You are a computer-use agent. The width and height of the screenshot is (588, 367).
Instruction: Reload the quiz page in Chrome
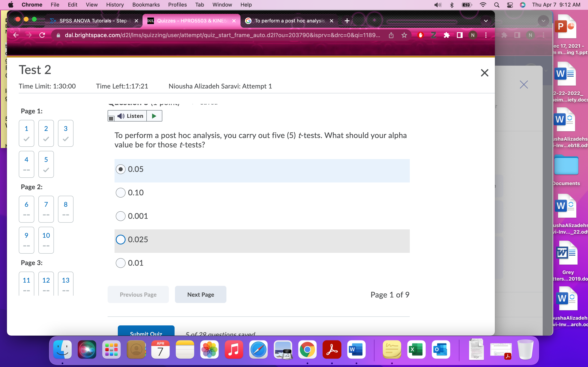(x=42, y=35)
